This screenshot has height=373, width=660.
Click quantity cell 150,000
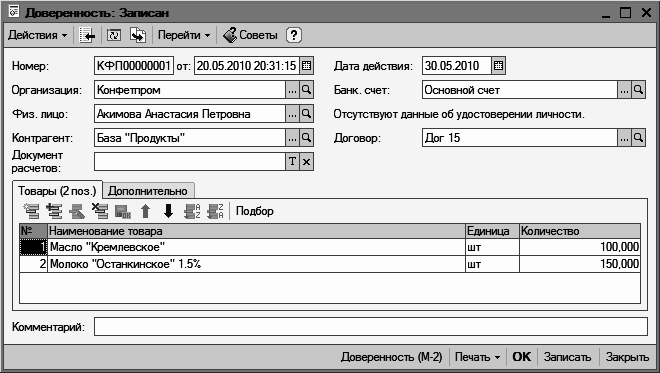pos(580,264)
